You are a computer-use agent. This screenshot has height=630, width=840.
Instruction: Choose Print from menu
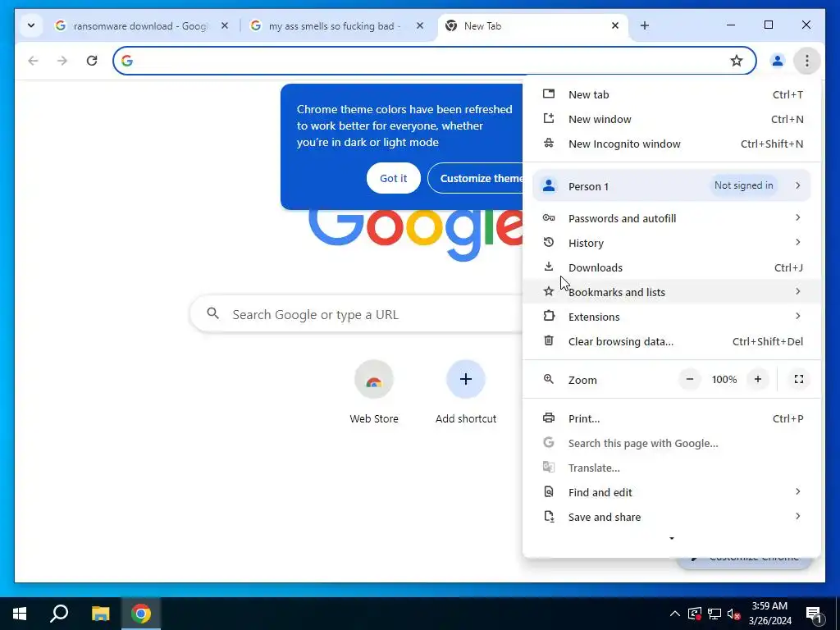(x=672, y=419)
